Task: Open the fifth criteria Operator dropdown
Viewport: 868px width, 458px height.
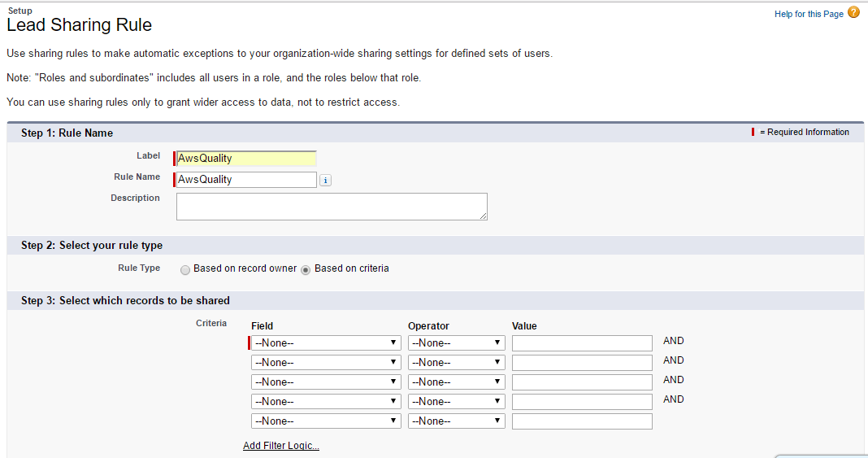Action: coord(456,421)
